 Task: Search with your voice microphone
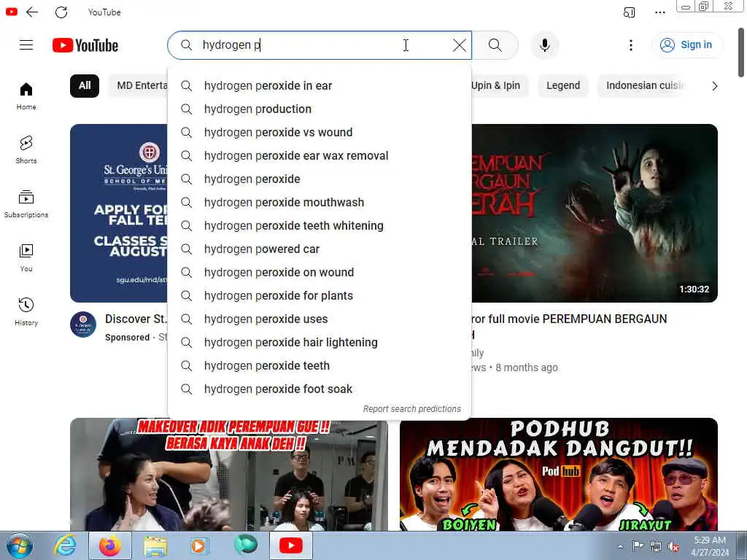pos(544,45)
